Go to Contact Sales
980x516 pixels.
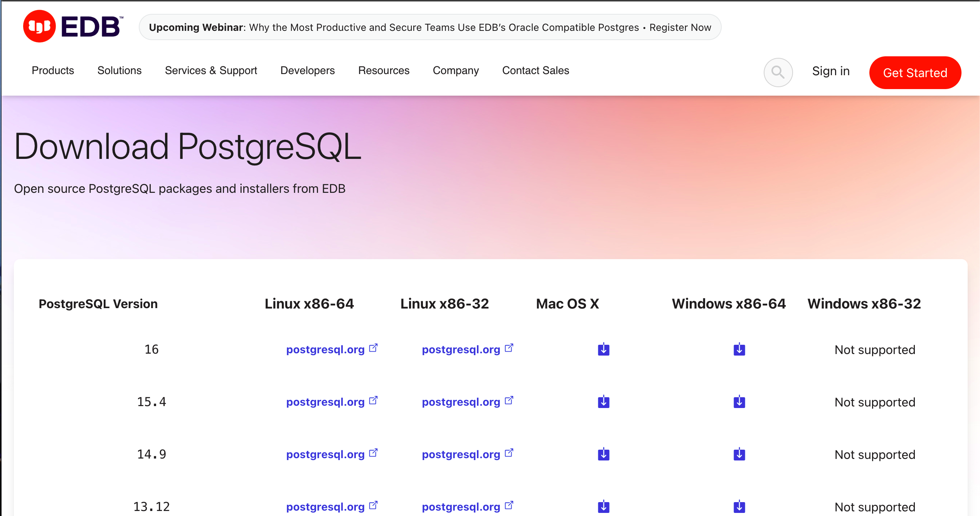[535, 71]
